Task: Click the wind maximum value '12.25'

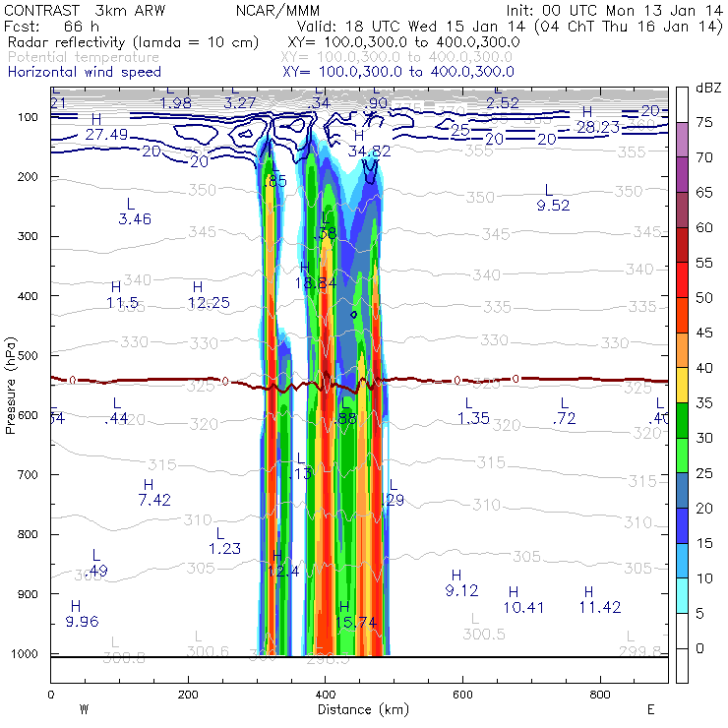Action: point(209,303)
